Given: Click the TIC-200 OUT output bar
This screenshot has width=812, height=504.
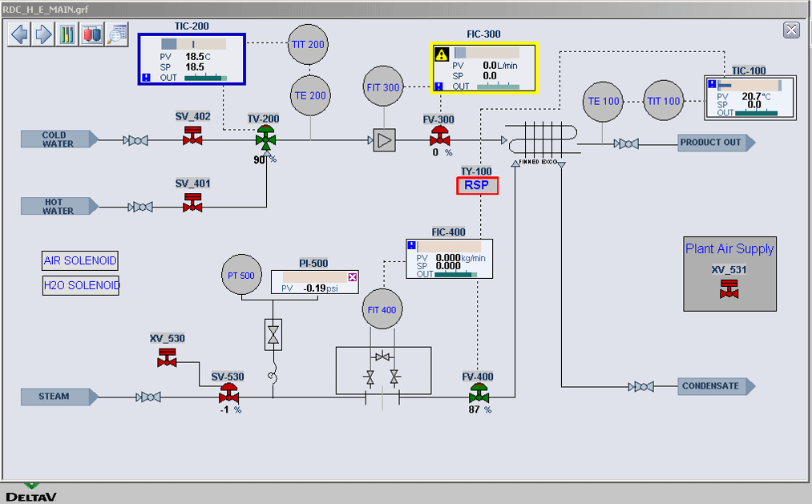Looking at the screenshot, I should click(x=206, y=78).
